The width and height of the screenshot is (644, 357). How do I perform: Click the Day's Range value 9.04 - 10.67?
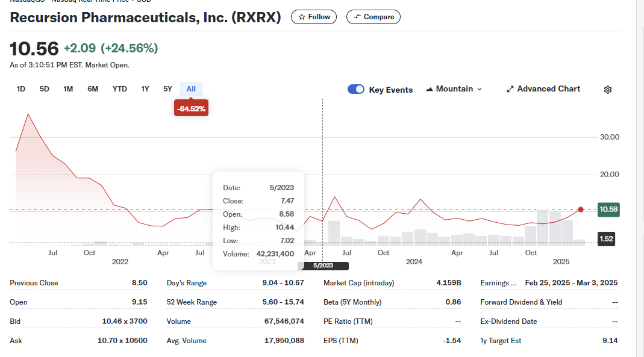[x=283, y=283]
